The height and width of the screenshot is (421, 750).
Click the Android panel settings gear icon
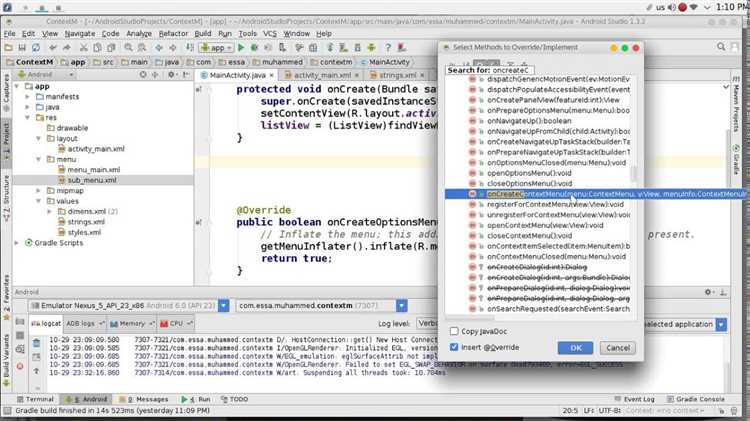point(708,292)
